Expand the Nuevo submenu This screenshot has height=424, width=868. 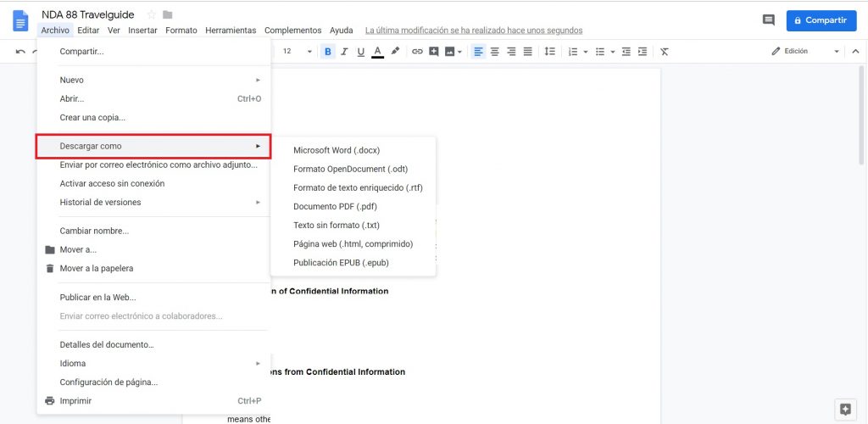click(154, 80)
